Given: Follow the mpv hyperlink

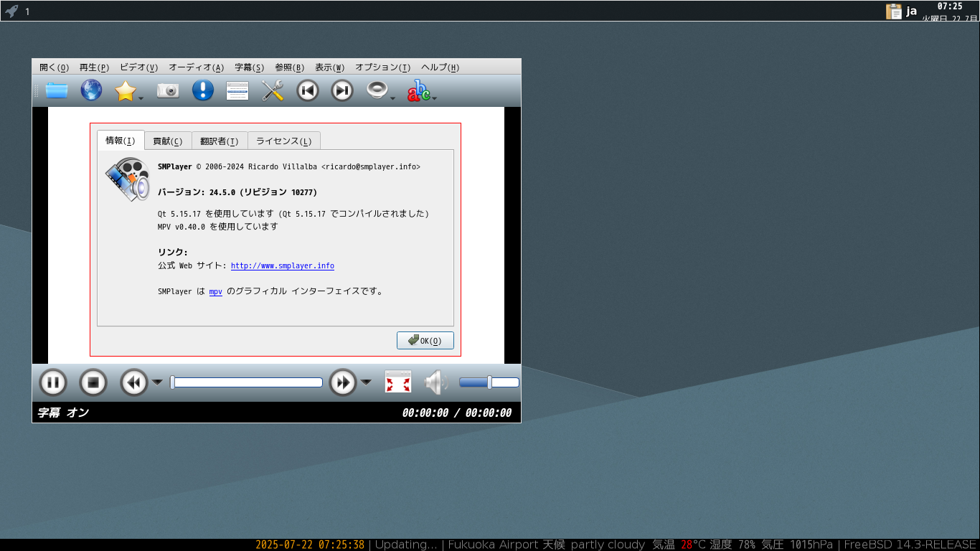Looking at the screenshot, I should coord(216,292).
